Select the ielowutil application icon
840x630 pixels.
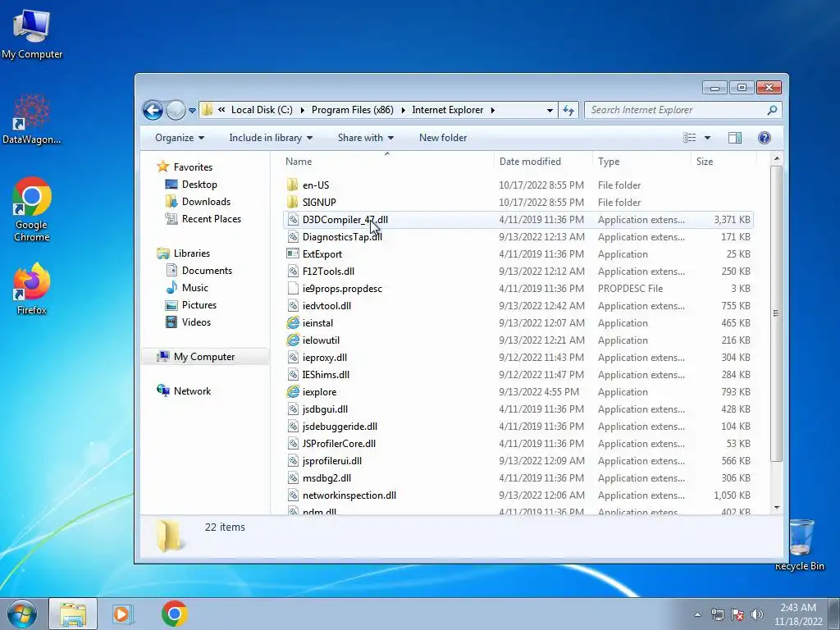[x=293, y=340]
